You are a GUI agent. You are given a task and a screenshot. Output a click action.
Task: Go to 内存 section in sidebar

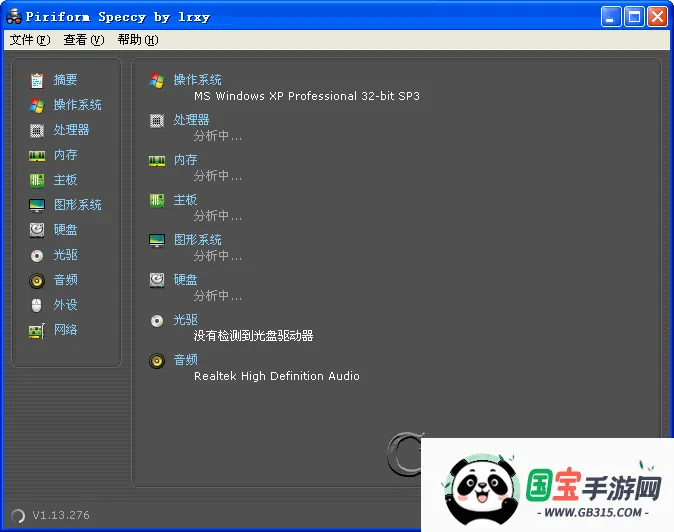65,155
